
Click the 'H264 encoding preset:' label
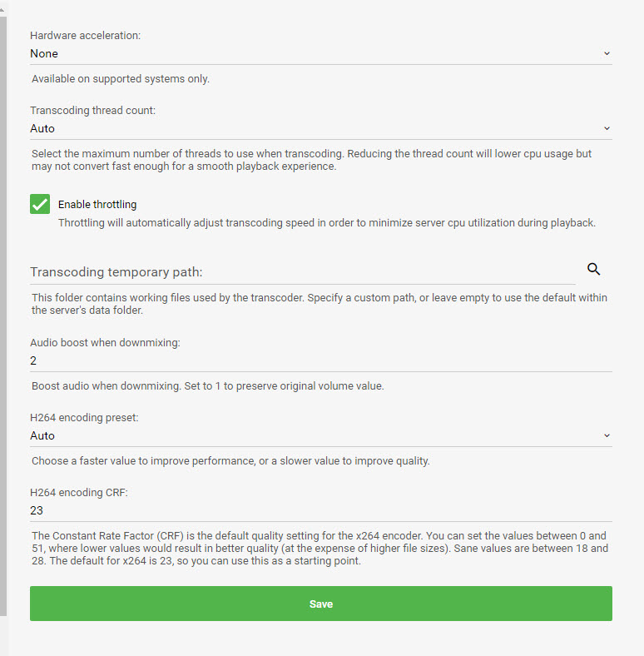(x=84, y=417)
